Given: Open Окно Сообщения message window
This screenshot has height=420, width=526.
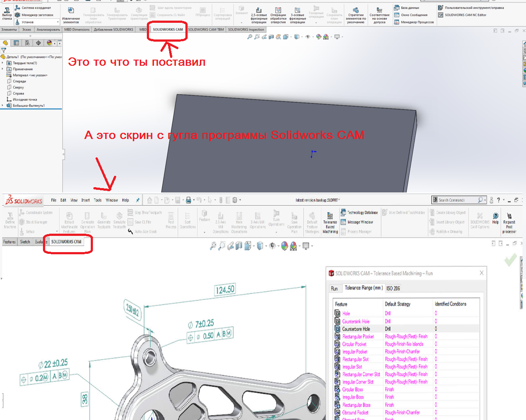Looking at the screenshot, I should click(410, 15).
